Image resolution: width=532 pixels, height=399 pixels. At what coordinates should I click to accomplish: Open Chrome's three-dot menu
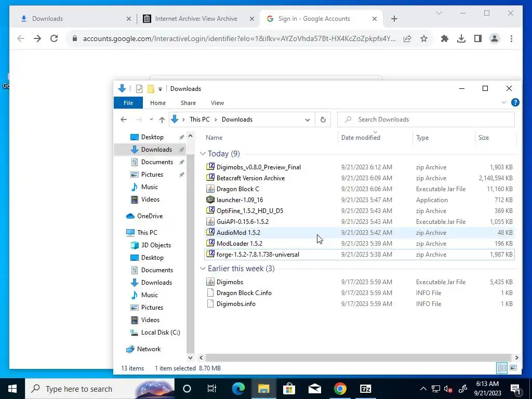tap(511, 38)
